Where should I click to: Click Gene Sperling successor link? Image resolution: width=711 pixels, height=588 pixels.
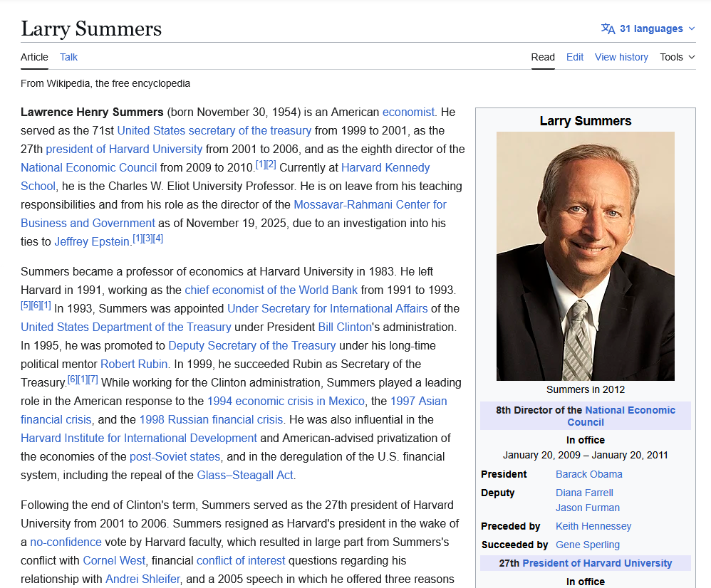(587, 545)
